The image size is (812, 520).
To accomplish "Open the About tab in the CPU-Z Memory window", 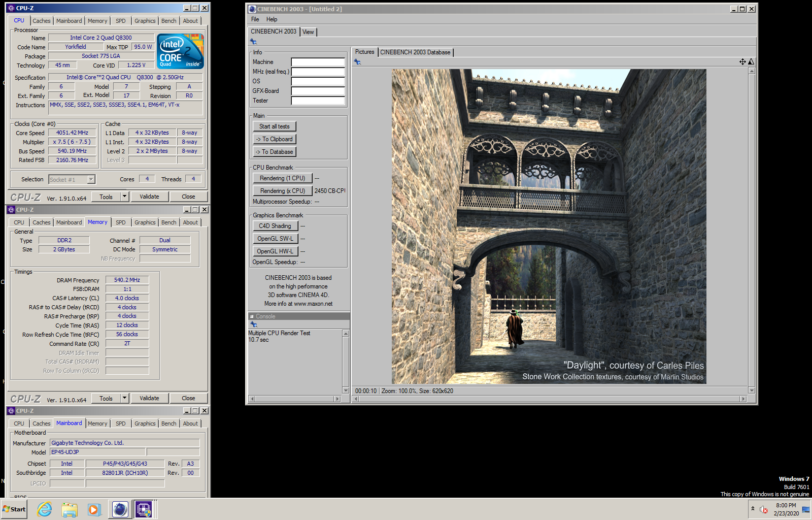I will (191, 222).
